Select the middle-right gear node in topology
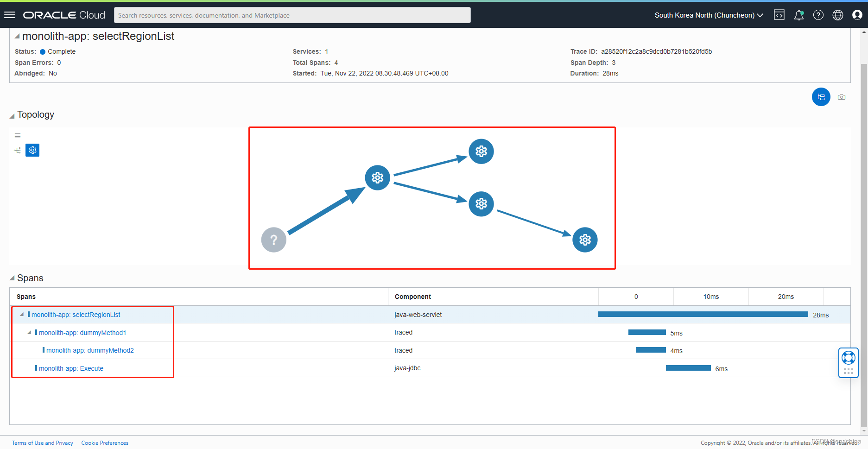 [482, 204]
